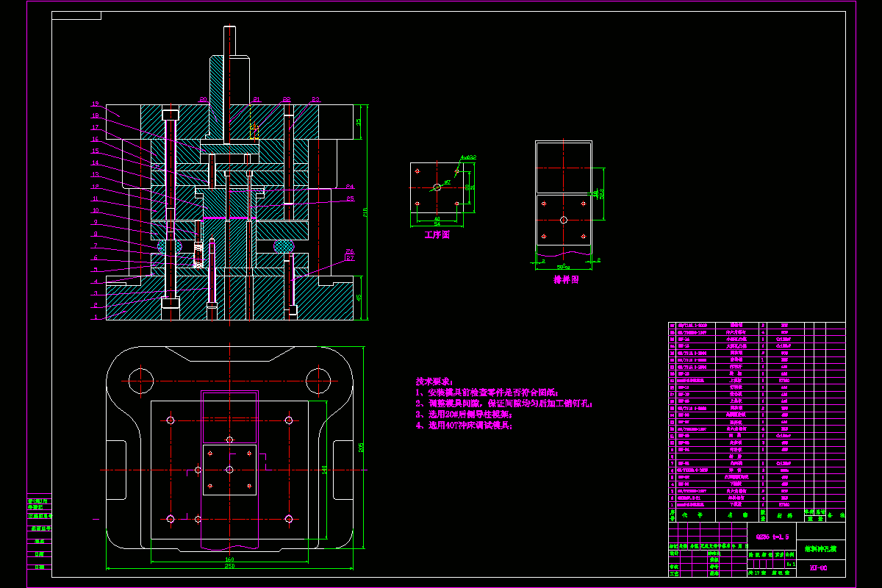Select the '35' upper plate dimension
Screen dimensions: 882x588
pyautogui.click(x=359, y=121)
